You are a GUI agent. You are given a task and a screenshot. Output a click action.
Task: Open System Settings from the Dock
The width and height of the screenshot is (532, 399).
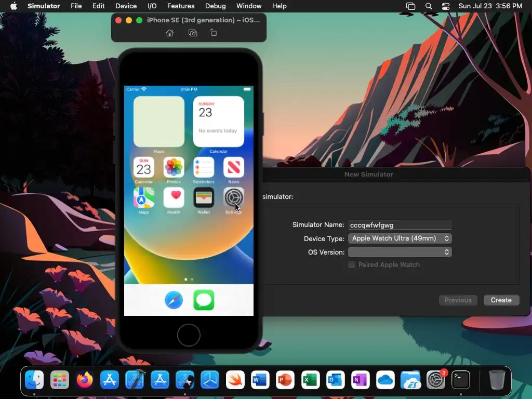(x=436, y=380)
